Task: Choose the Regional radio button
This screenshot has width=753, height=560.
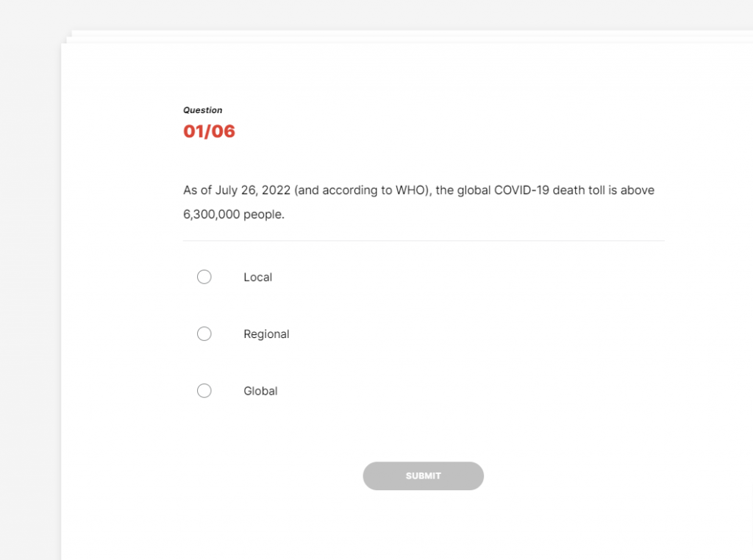Action: [204, 334]
